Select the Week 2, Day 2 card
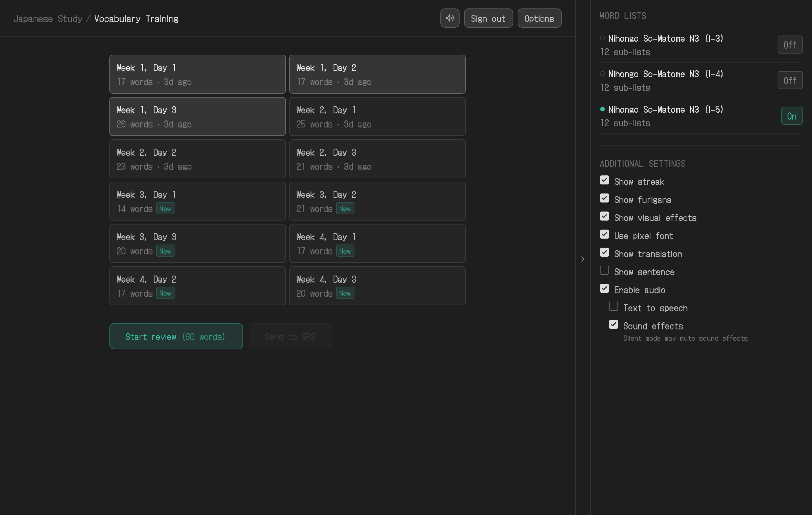The height and width of the screenshot is (515, 812). (x=198, y=159)
